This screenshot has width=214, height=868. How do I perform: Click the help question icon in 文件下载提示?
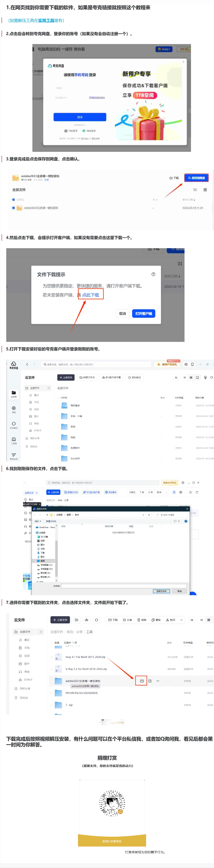pos(153,274)
